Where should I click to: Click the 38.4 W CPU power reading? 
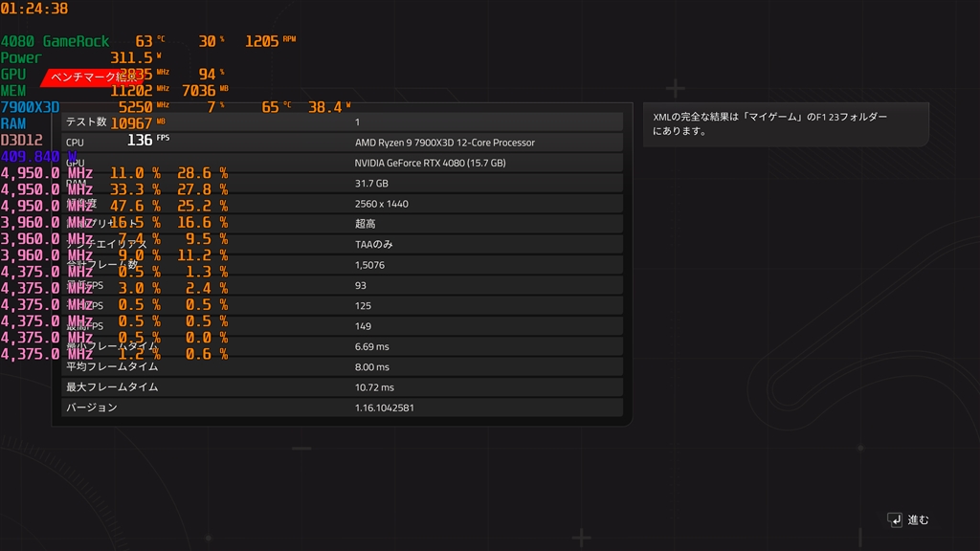(329, 107)
